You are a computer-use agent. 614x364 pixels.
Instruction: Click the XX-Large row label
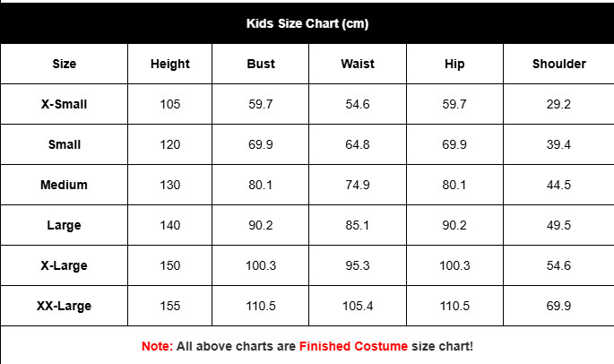tap(65, 306)
